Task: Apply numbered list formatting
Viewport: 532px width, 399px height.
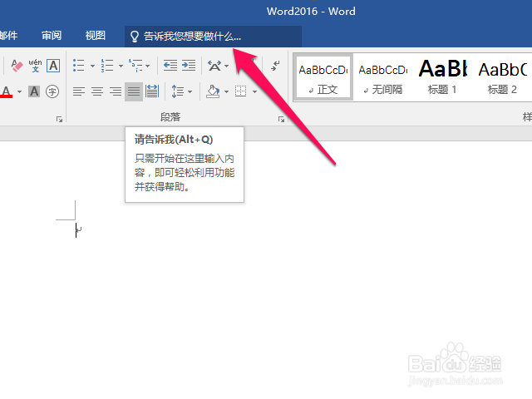Action: tap(107, 66)
